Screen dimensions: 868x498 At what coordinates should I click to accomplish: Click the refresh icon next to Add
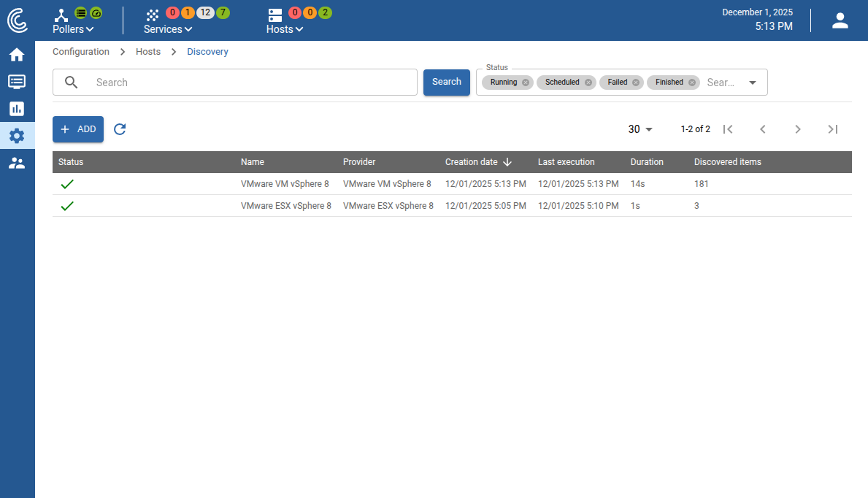click(x=120, y=129)
